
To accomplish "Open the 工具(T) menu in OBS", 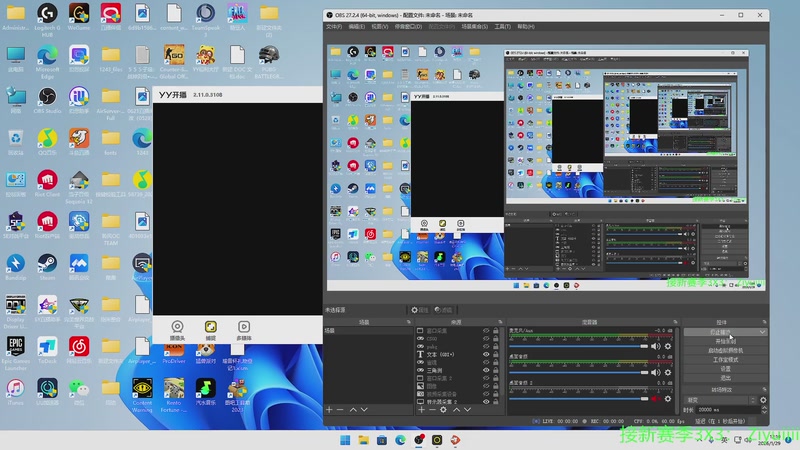I will pyautogui.click(x=502, y=26).
